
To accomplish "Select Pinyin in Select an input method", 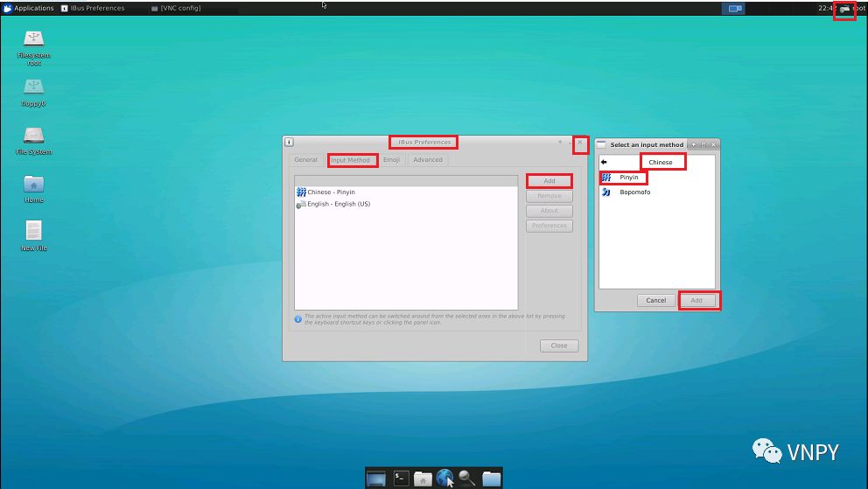I will coord(656,178).
